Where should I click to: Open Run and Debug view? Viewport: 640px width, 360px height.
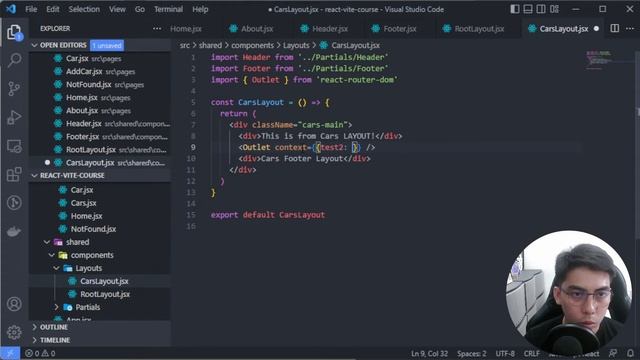(14, 118)
